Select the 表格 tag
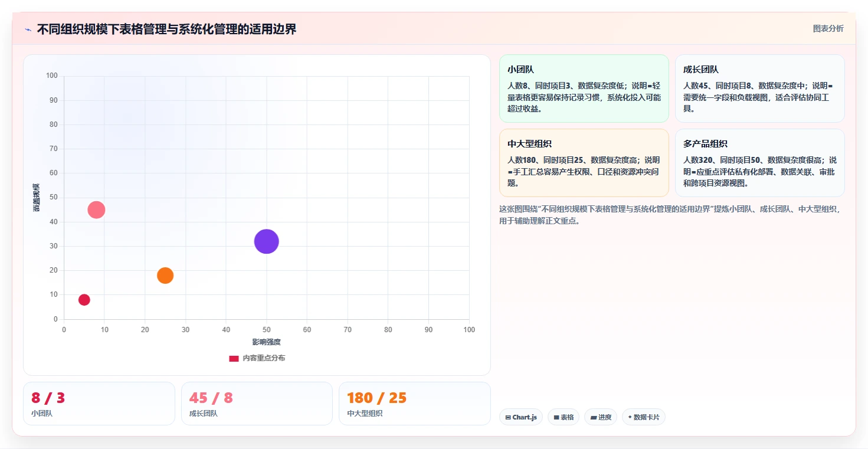Screen dimensions: 868x449 pyautogui.click(x=564, y=417)
